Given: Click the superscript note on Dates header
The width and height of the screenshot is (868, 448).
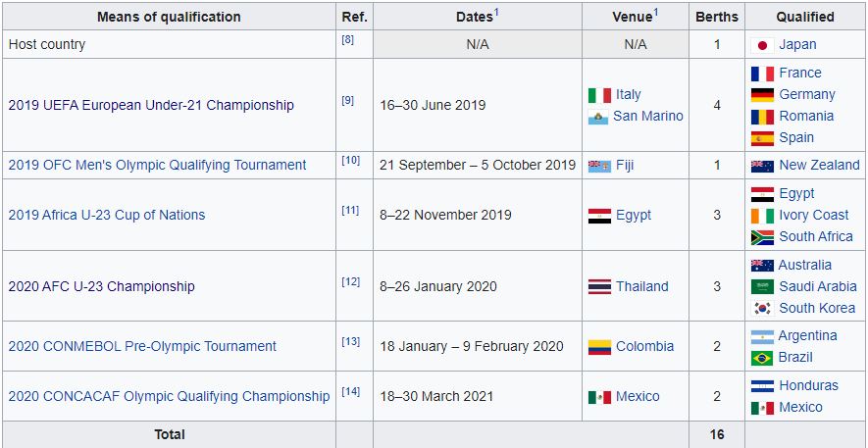Looking at the screenshot, I should click(x=496, y=12).
